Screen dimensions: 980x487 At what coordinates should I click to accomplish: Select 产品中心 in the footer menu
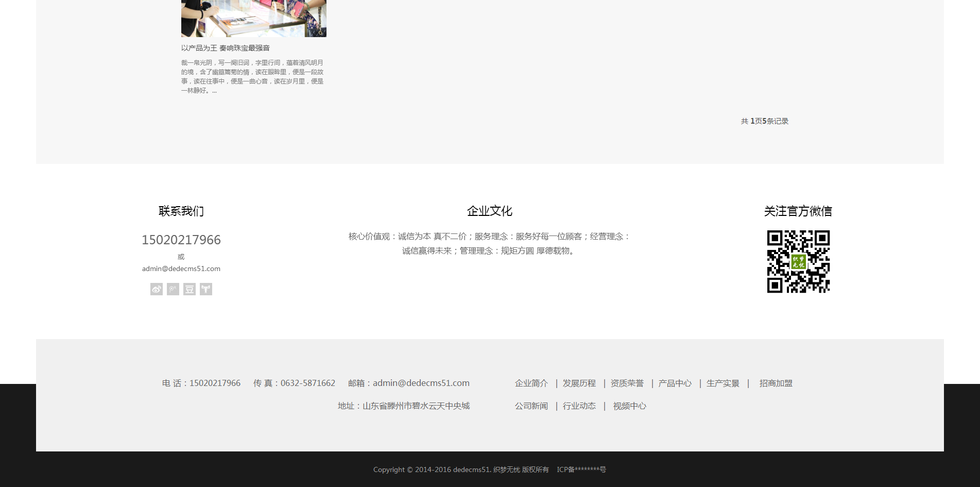(675, 383)
